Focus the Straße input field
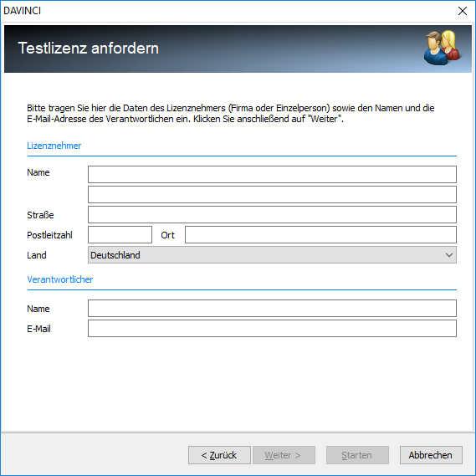 click(272, 215)
